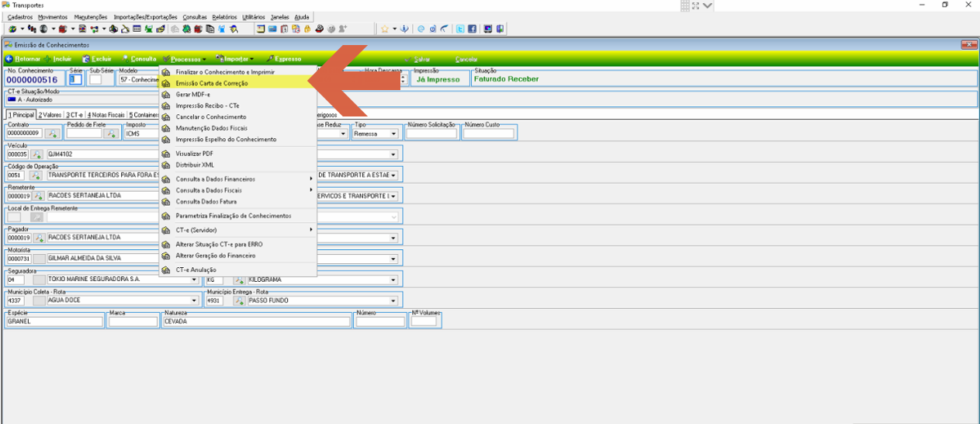Screen dimensions: 980x424
Task: Click the yellow star favorites icon
Action: (384, 29)
